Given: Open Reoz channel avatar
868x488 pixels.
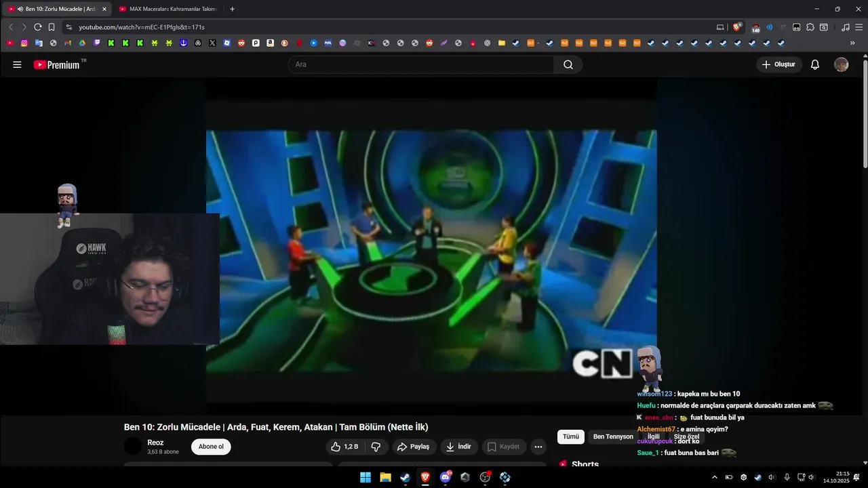Looking at the screenshot, I should pyautogui.click(x=133, y=446).
